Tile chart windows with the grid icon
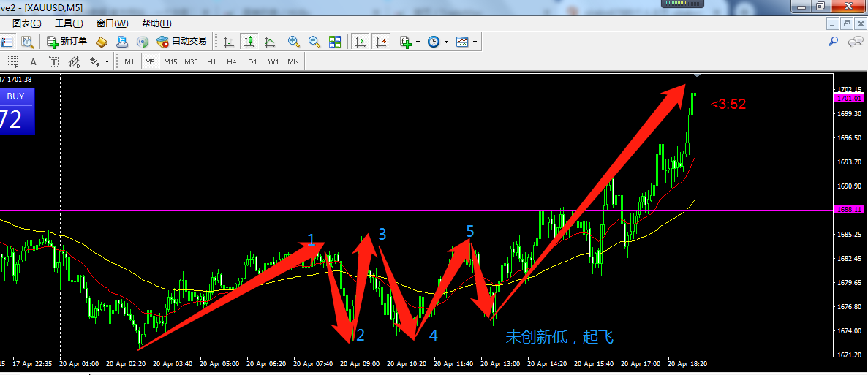 pos(335,42)
